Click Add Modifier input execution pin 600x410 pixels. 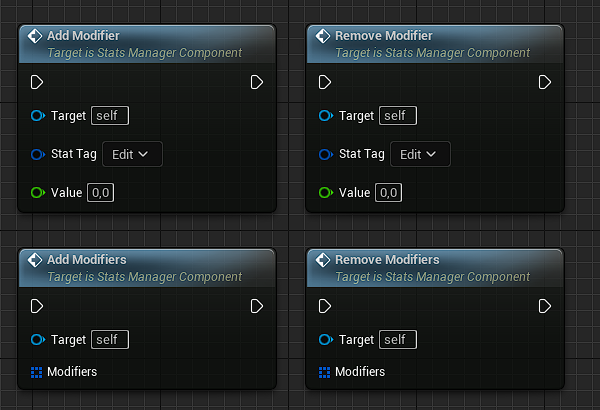37,82
